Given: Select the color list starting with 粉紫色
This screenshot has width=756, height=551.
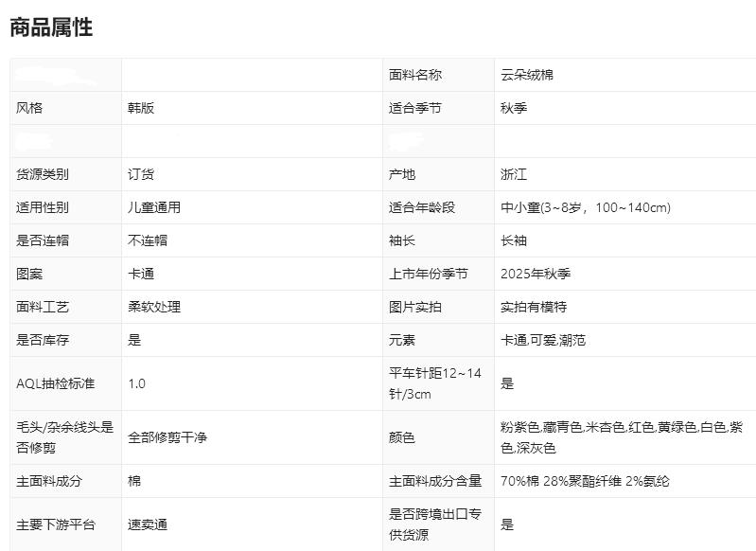Looking at the screenshot, I should pyautogui.click(x=621, y=437).
